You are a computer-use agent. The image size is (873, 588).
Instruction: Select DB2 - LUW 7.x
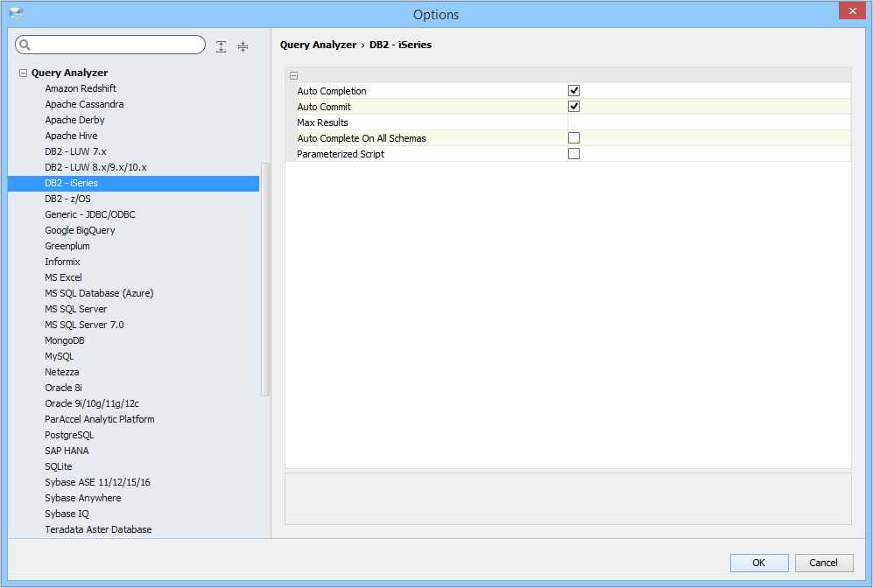click(x=75, y=151)
